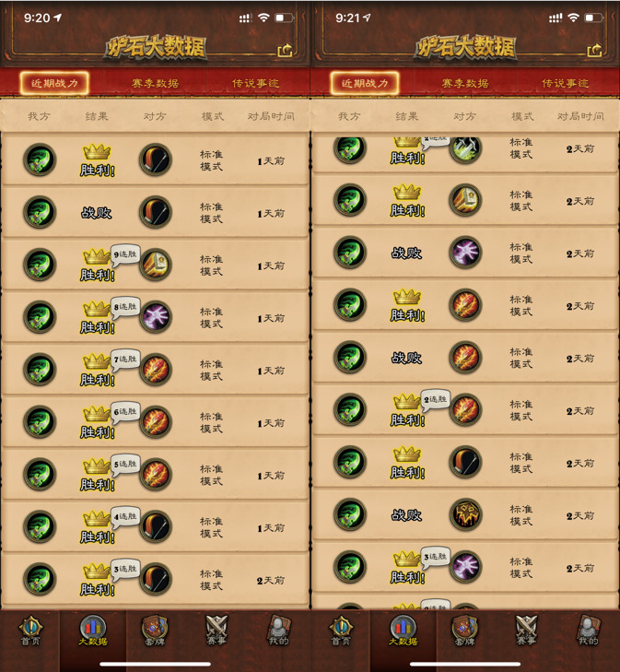Open the first 战败 match on left screen
The height and width of the screenshot is (672, 620).
(x=155, y=212)
